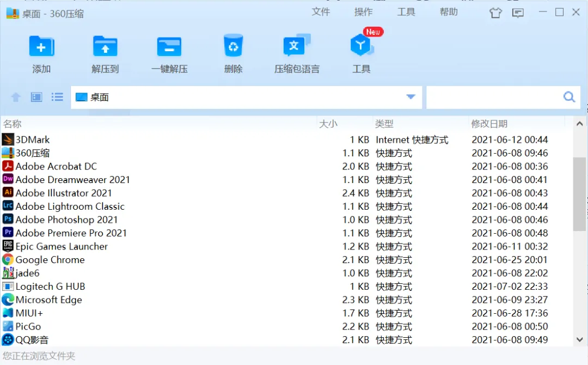
Task: Click the 删除 (Delete) trash icon
Action: point(233,45)
